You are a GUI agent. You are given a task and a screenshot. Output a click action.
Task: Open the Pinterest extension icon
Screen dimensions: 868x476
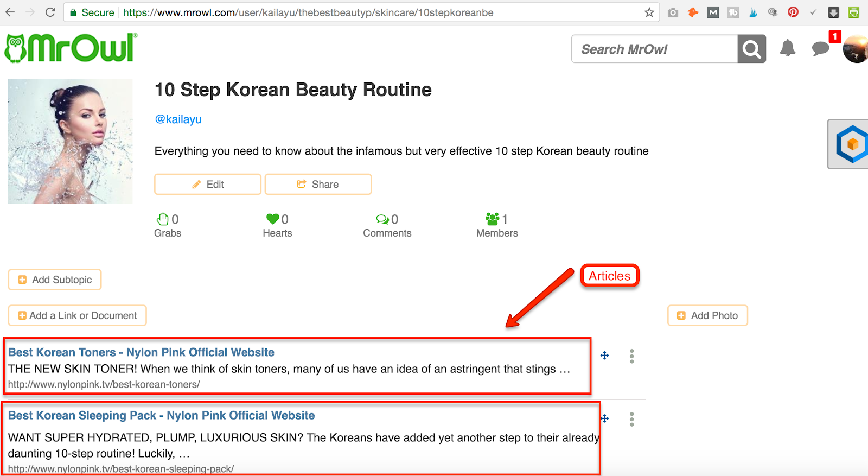tap(793, 12)
